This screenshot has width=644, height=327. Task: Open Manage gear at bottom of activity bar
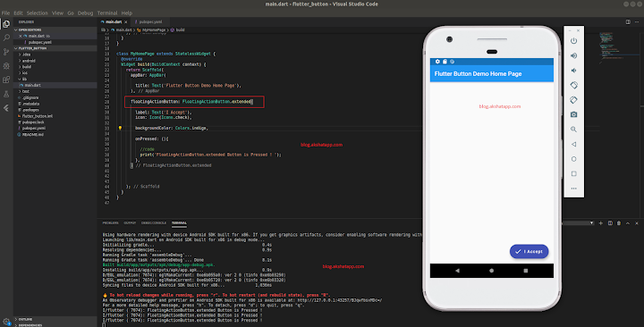pos(6,322)
